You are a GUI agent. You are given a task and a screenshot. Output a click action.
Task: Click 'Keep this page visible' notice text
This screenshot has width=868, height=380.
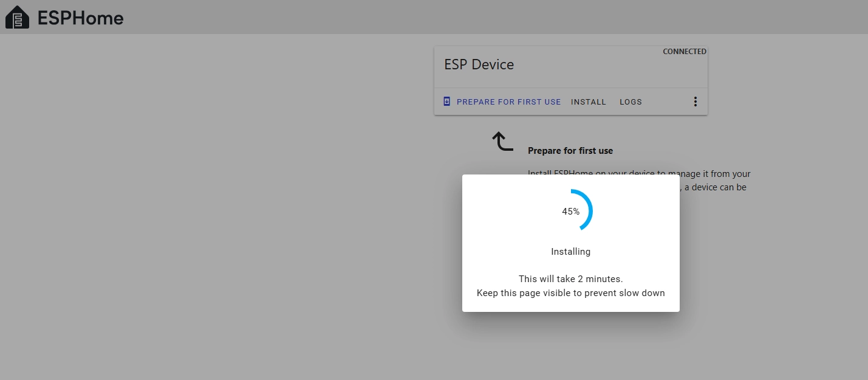point(570,293)
